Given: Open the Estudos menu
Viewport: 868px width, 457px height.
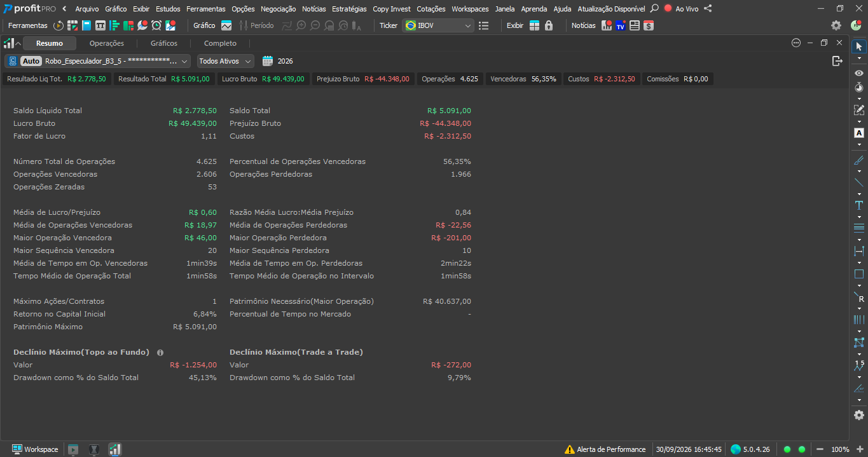Looking at the screenshot, I should pyautogui.click(x=168, y=9).
